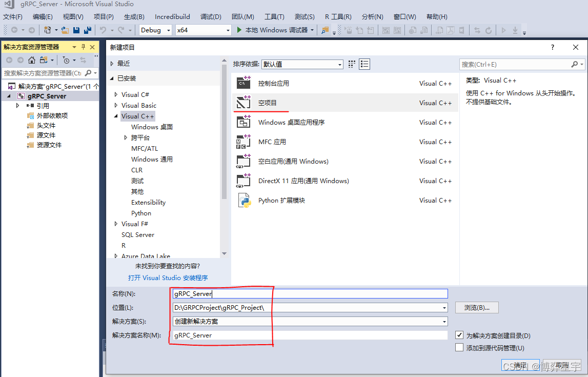The height and width of the screenshot is (377, 588).
Task: Toggle 'Add to Source Control' checkbox
Action: pos(459,347)
